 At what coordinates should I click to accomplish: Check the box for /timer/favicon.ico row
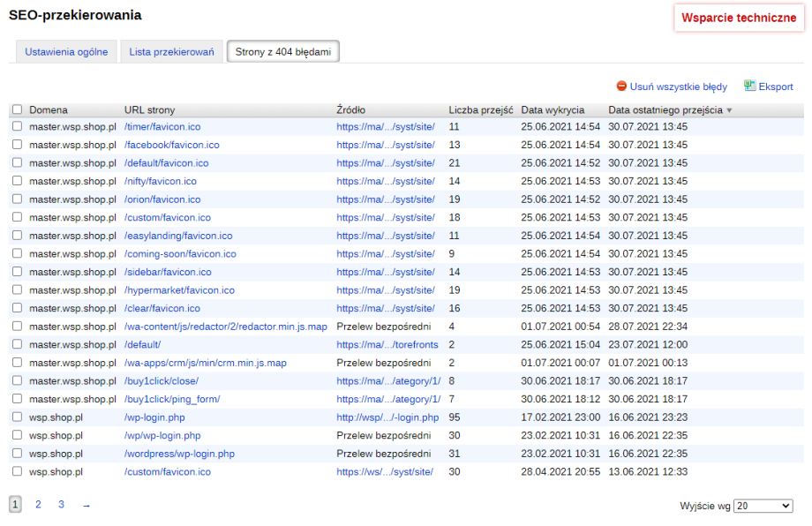tap(17, 126)
